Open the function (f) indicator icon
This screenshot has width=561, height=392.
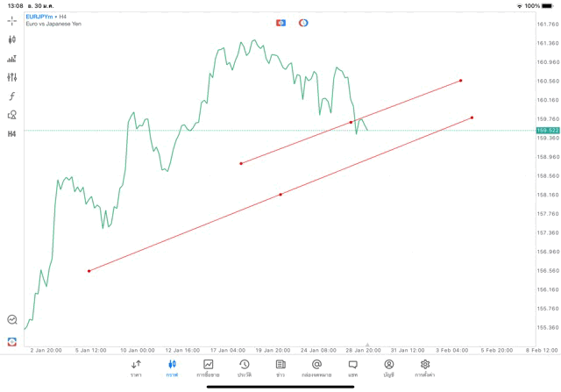click(x=12, y=96)
